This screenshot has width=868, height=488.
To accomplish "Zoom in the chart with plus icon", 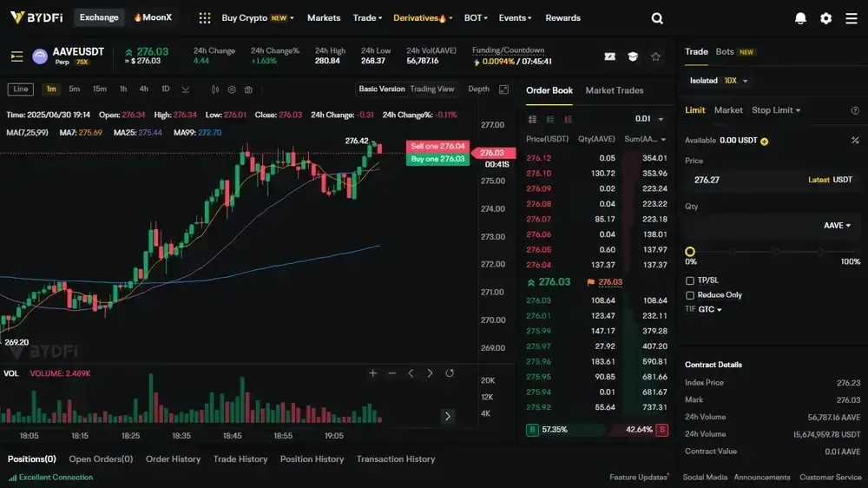I will [x=372, y=373].
